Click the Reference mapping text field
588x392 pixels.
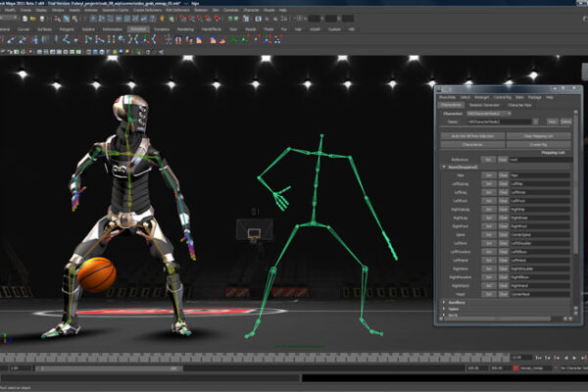(x=540, y=160)
